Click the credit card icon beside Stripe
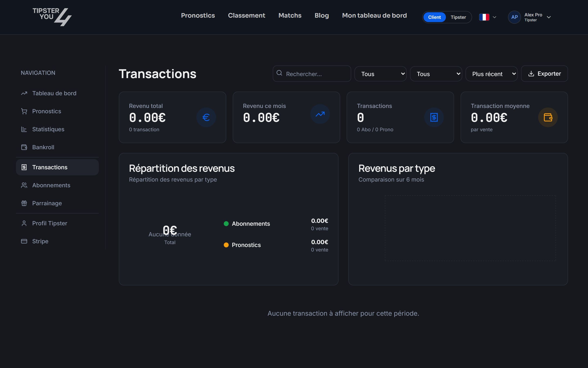Viewport: 588px width, 368px height. (24, 241)
